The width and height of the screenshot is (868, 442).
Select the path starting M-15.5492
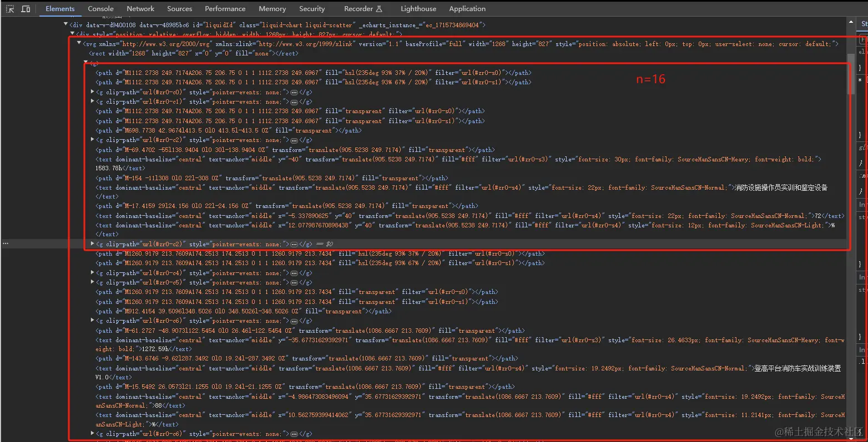pos(305,387)
